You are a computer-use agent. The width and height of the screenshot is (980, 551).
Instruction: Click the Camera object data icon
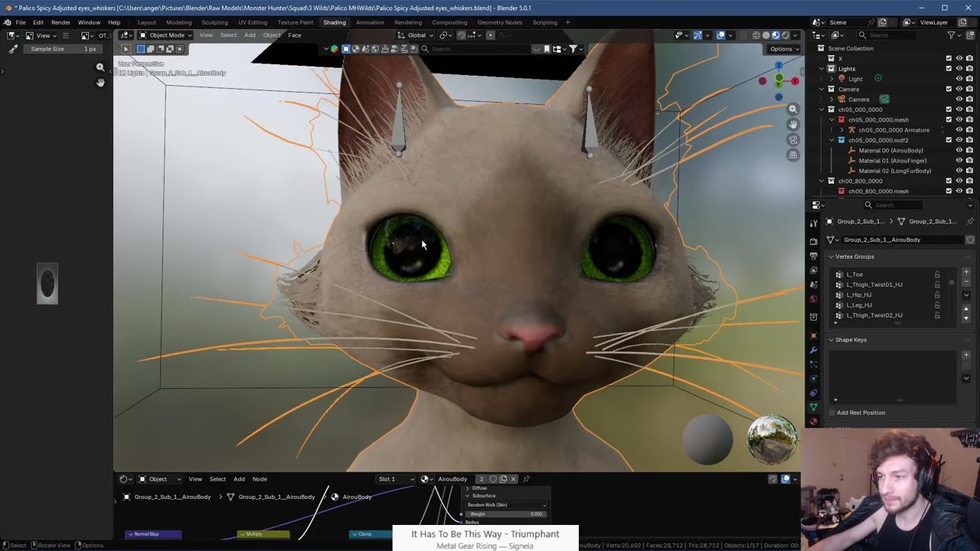point(884,99)
